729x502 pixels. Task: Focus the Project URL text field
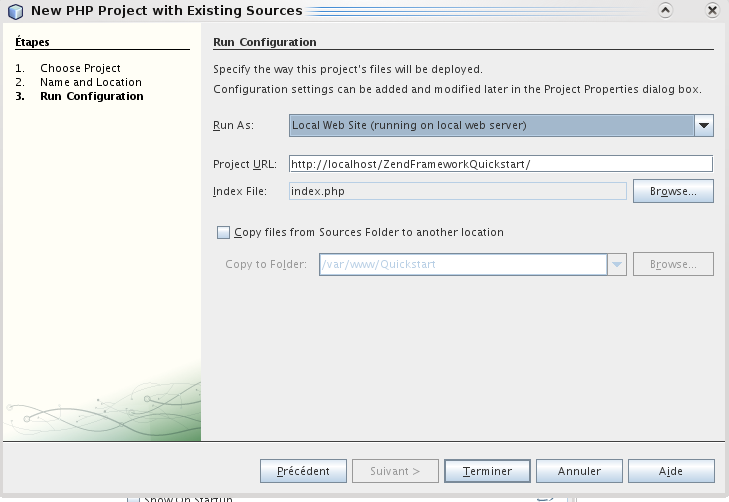point(500,164)
